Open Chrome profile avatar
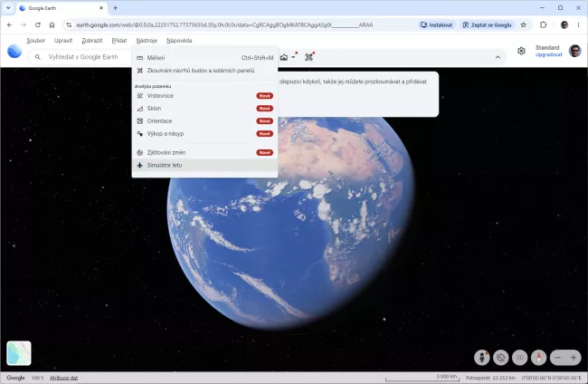The height and width of the screenshot is (384, 588). pos(564,24)
